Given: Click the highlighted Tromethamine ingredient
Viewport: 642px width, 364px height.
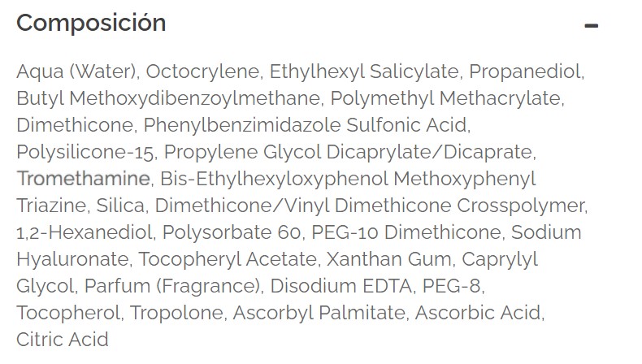Looking at the screenshot, I should (x=83, y=179).
